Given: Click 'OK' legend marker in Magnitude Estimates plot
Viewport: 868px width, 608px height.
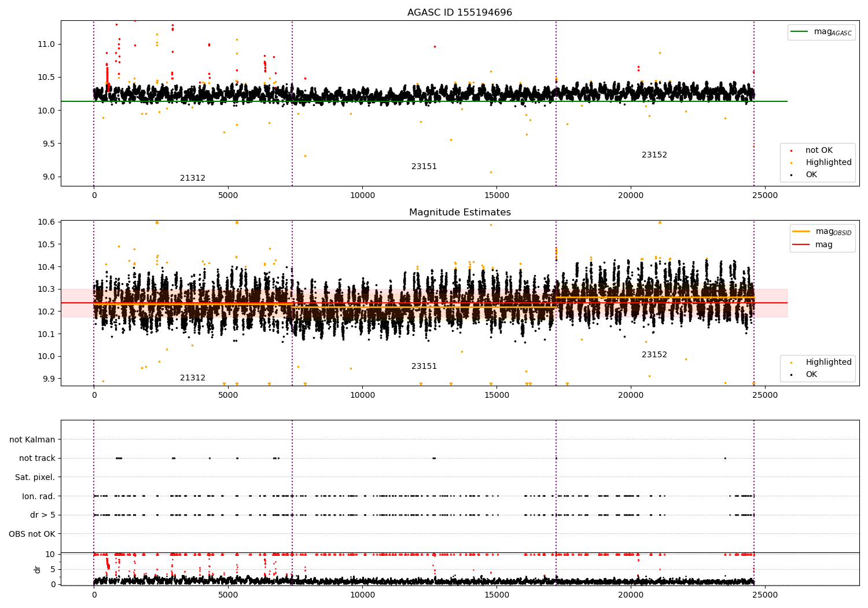Looking at the screenshot, I should pyautogui.click(x=792, y=375).
